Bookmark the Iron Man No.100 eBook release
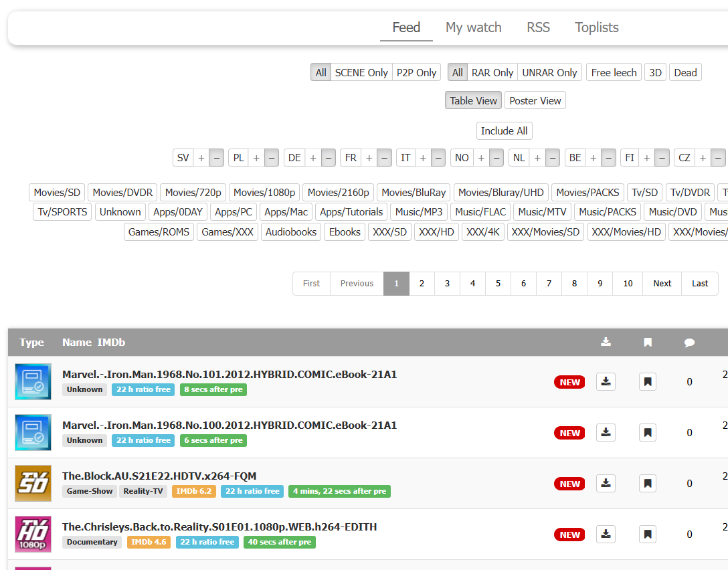 pyautogui.click(x=647, y=433)
